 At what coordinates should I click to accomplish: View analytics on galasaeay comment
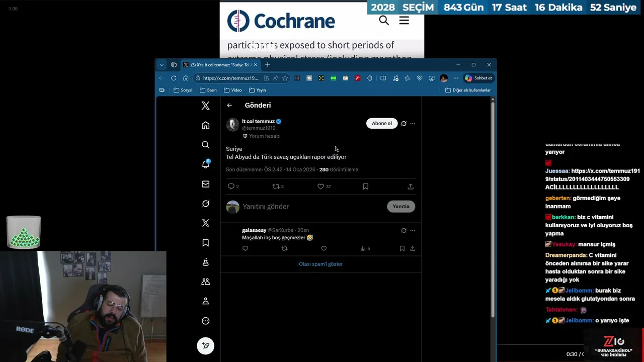coord(365,248)
